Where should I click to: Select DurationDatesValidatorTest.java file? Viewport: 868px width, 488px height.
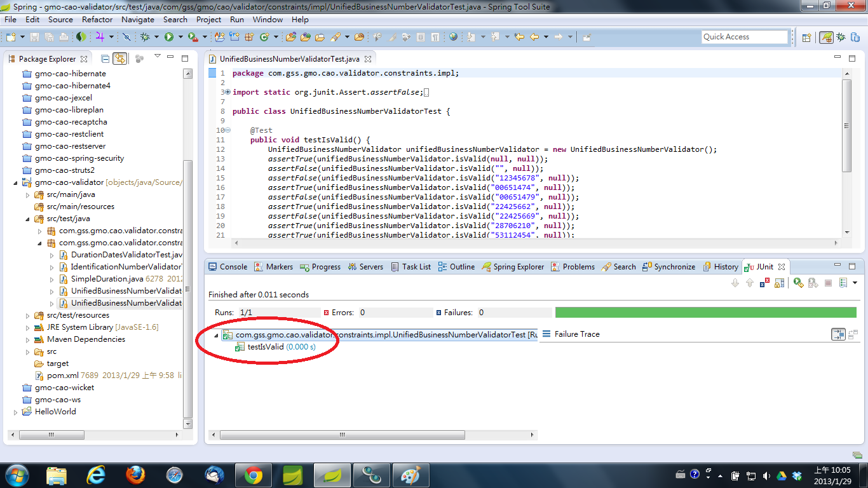pyautogui.click(x=120, y=255)
